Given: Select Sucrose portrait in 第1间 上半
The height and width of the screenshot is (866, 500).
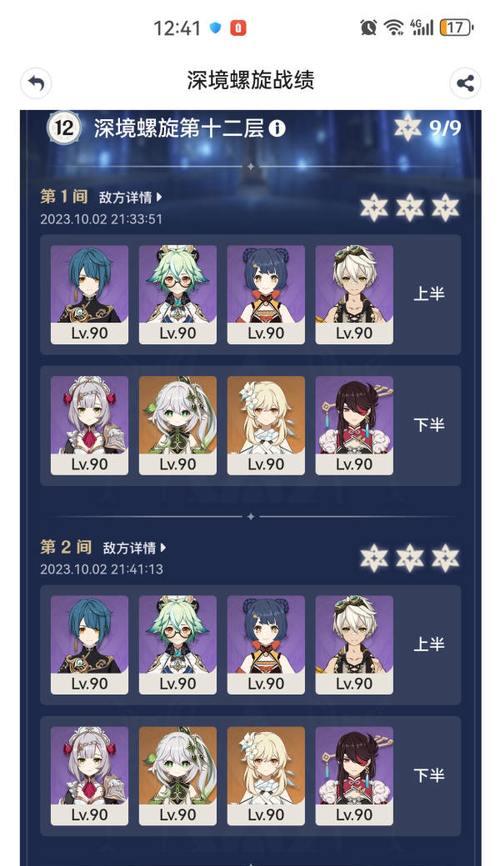Looking at the screenshot, I should tap(177, 295).
